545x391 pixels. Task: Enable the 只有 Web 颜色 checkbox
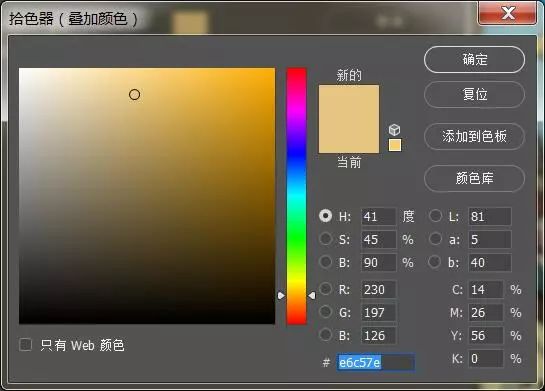(x=26, y=345)
